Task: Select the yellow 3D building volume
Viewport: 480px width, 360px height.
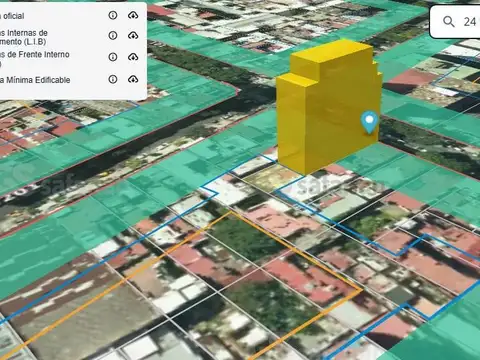Action: [328, 107]
